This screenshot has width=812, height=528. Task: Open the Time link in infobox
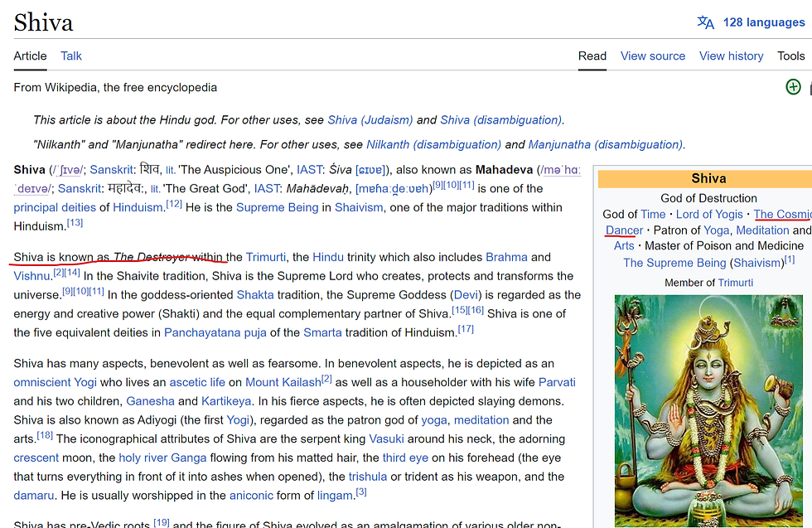pos(653,215)
